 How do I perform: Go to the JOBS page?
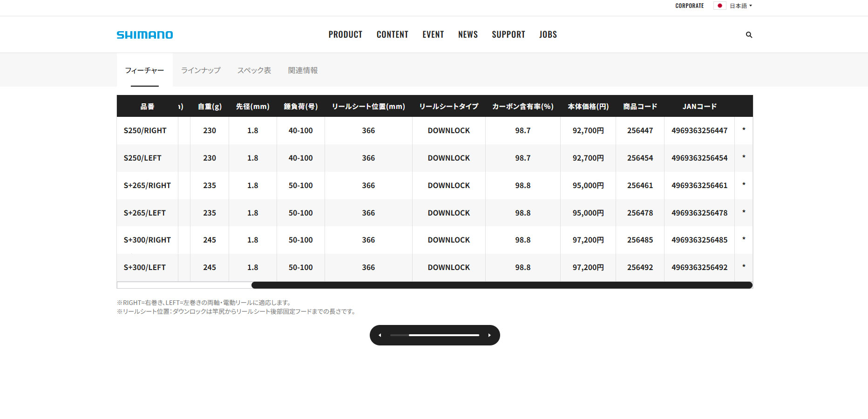click(548, 34)
